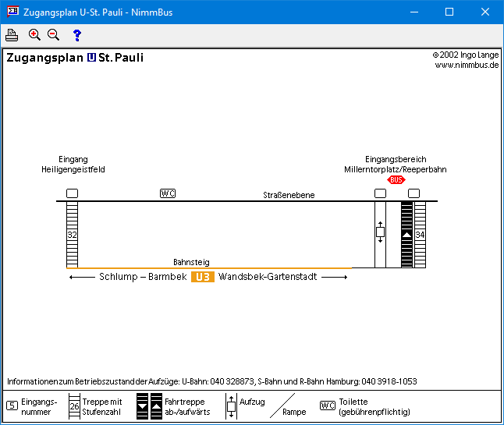Screen dimensions: 504x425
Task: Click the NimmBus application icon in title bar
Action: point(11,12)
